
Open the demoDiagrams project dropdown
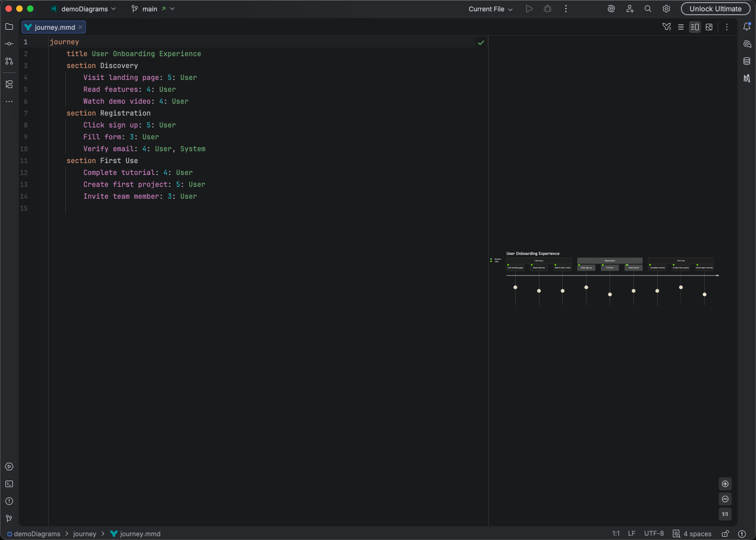(x=86, y=9)
